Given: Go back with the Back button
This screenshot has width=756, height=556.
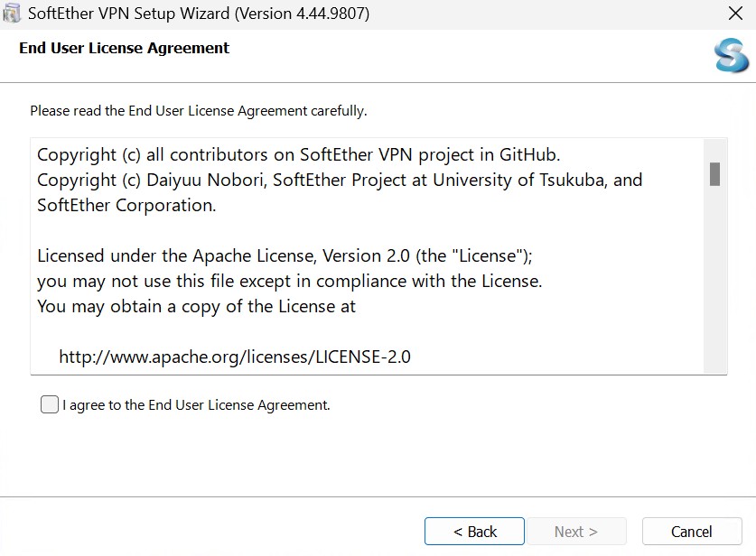Looking at the screenshot, I should [x=474, y=532].
